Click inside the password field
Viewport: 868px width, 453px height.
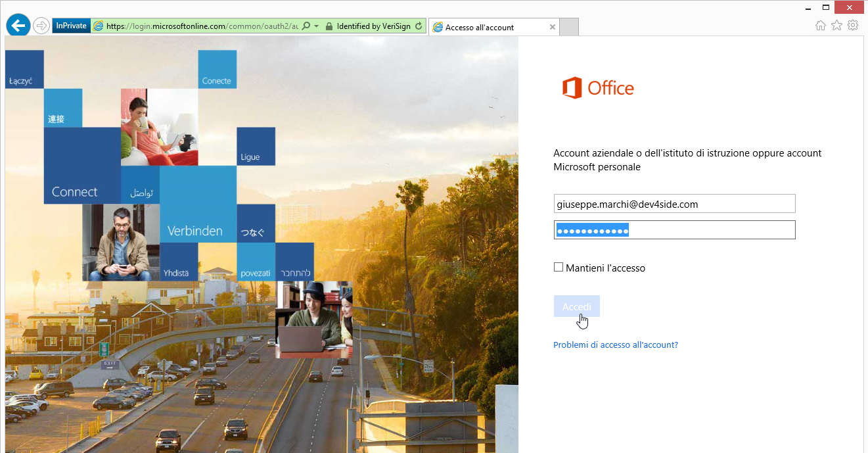pyautogui.click(x=675, y=229)
